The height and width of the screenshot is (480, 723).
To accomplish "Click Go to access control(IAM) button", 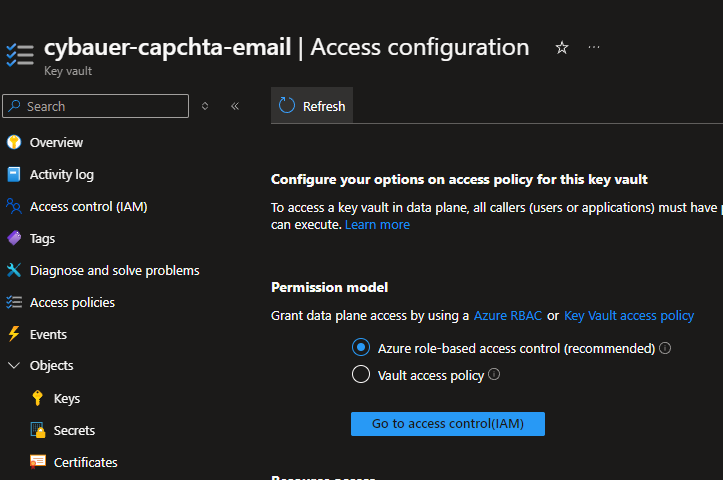I will 448,424.
